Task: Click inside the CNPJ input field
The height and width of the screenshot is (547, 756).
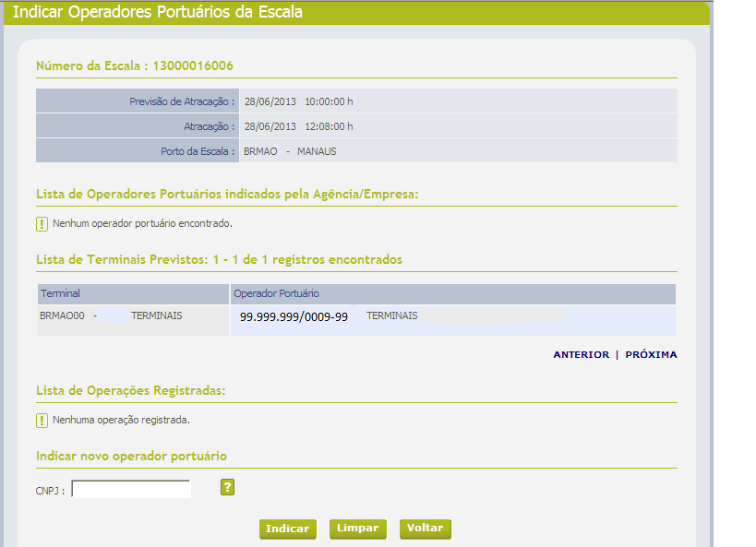Action: pos(130,487)
